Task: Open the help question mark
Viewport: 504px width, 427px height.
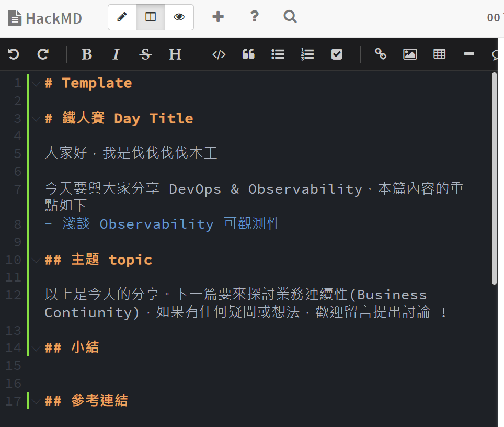Action: pos(255,16)
